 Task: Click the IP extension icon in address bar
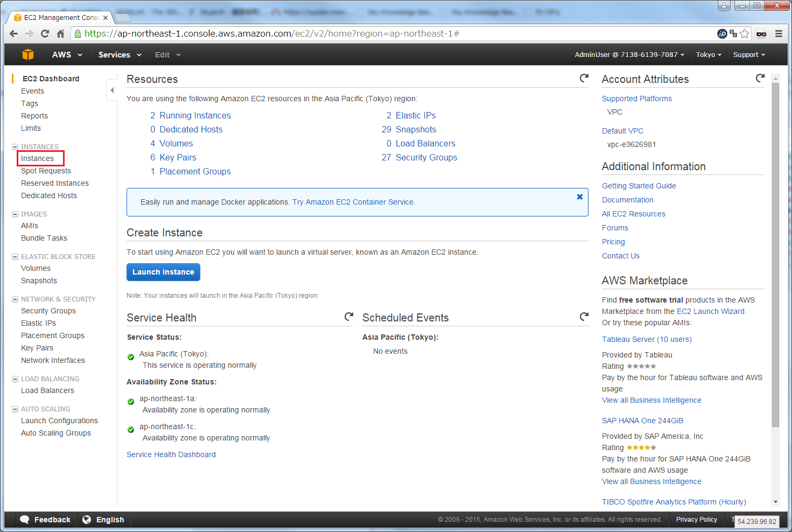pyautogui.click(x=722, y=33)
